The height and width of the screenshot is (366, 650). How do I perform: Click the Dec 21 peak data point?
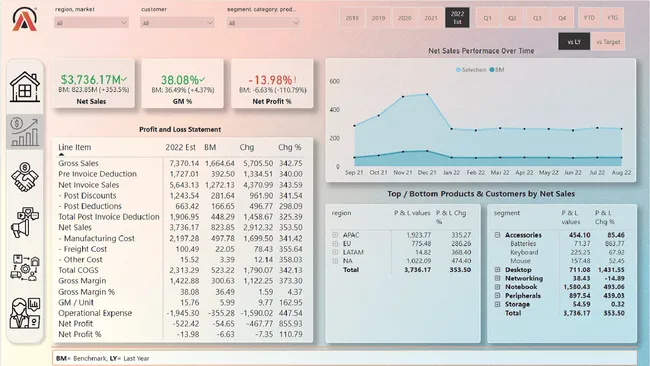tap(427, 94)
